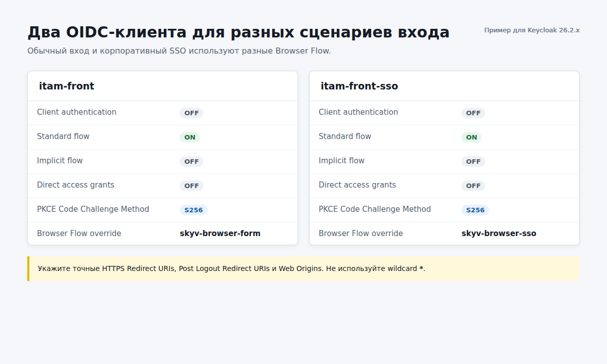
Task: Click PKCE Code Challenge Method label in itam-front-sso
Action: tap(375, 209)
